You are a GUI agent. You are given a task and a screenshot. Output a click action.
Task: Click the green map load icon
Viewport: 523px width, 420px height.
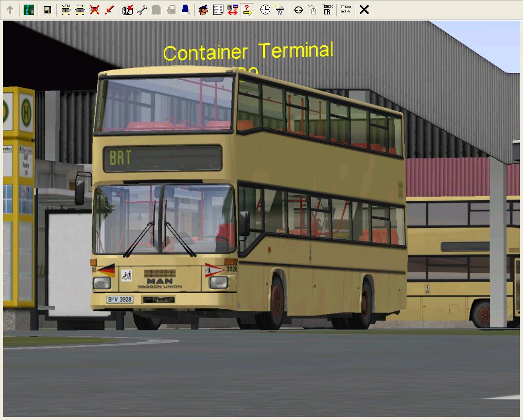coord(29,10)
